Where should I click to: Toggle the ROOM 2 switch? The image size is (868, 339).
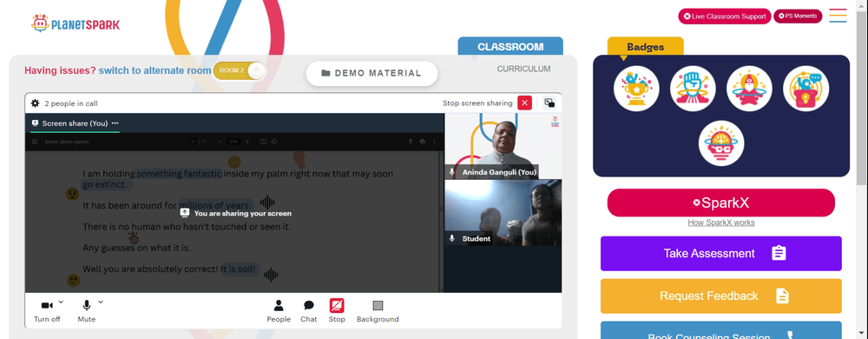coord(240,71)
